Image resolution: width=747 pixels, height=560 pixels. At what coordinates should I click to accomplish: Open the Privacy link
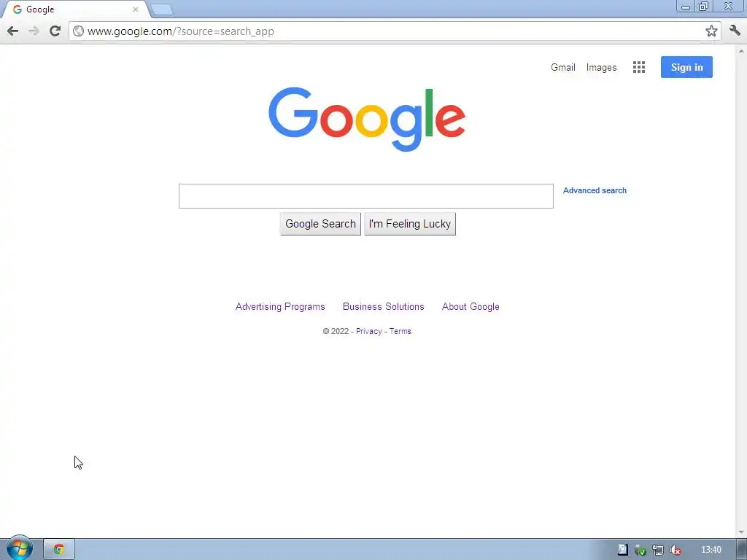click(368, 332)
